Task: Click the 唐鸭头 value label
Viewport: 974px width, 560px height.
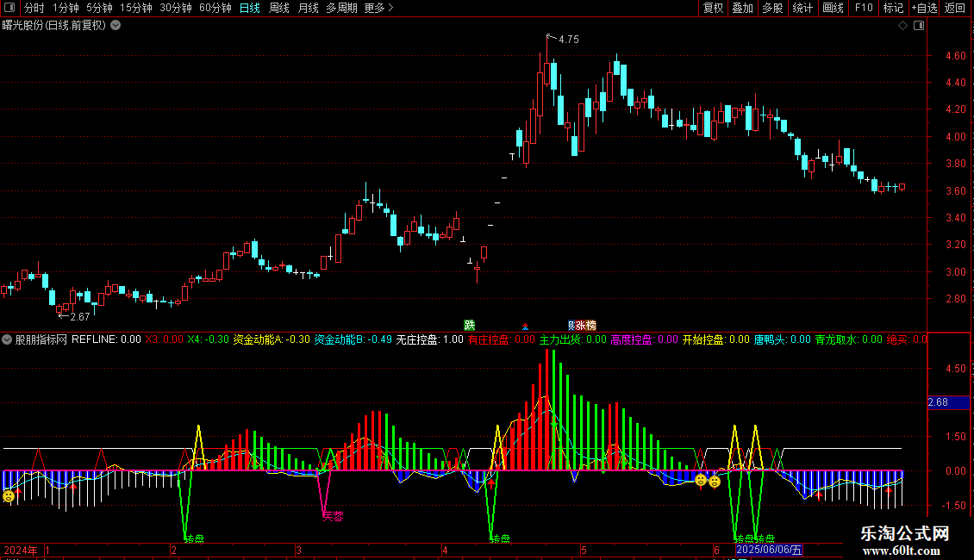Action: coord(782,339)
